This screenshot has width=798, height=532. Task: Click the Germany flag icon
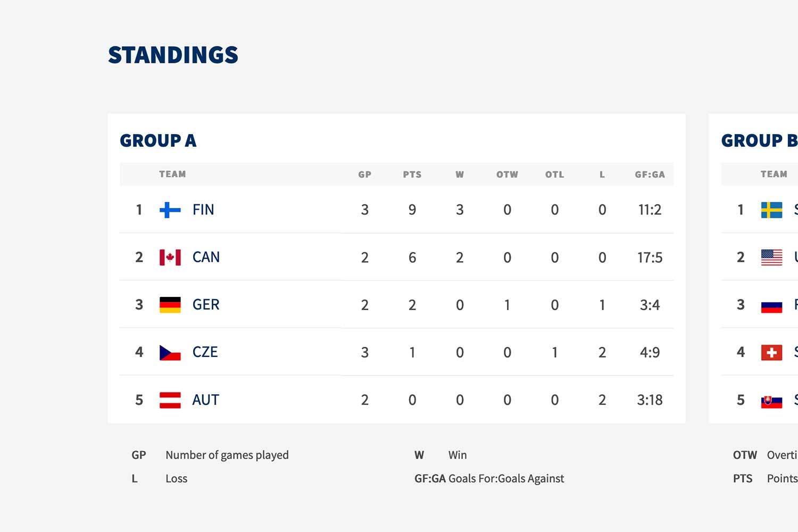pos(170,305)
